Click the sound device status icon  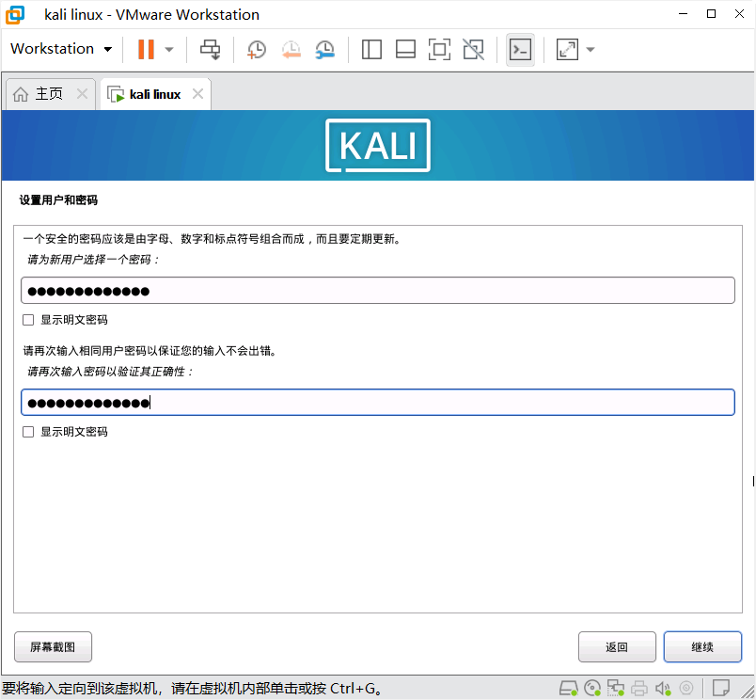(x=663, y=688)
